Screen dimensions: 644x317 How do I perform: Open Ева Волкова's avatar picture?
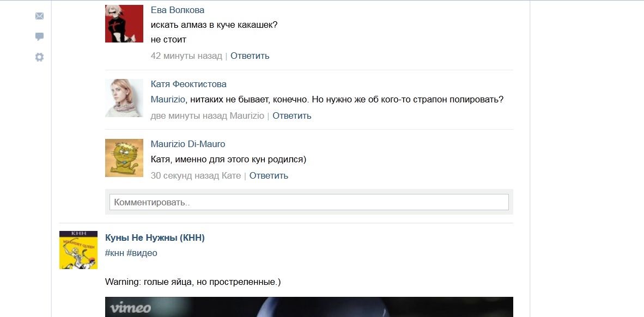pos(124,23)
